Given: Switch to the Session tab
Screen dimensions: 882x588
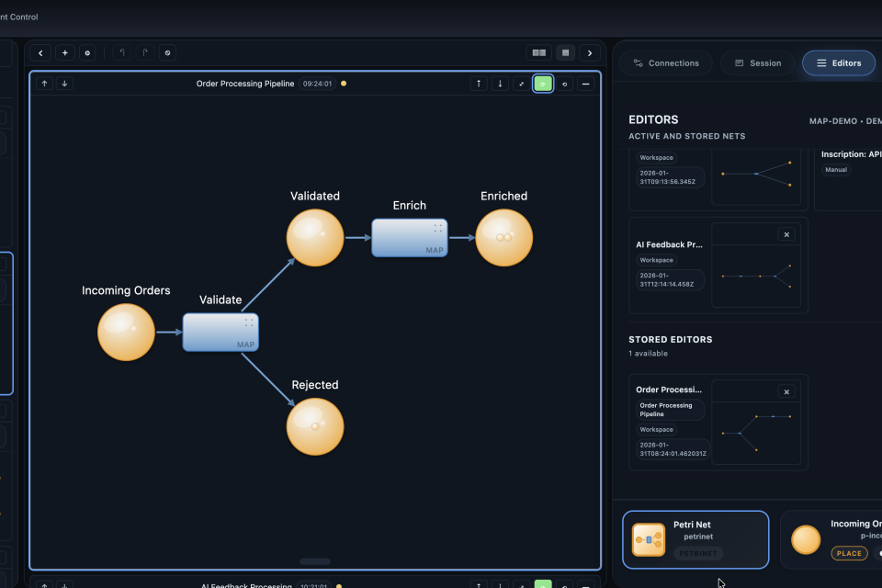Looking at the screenshot, I should pyautogui.click(x=757, y=63).
